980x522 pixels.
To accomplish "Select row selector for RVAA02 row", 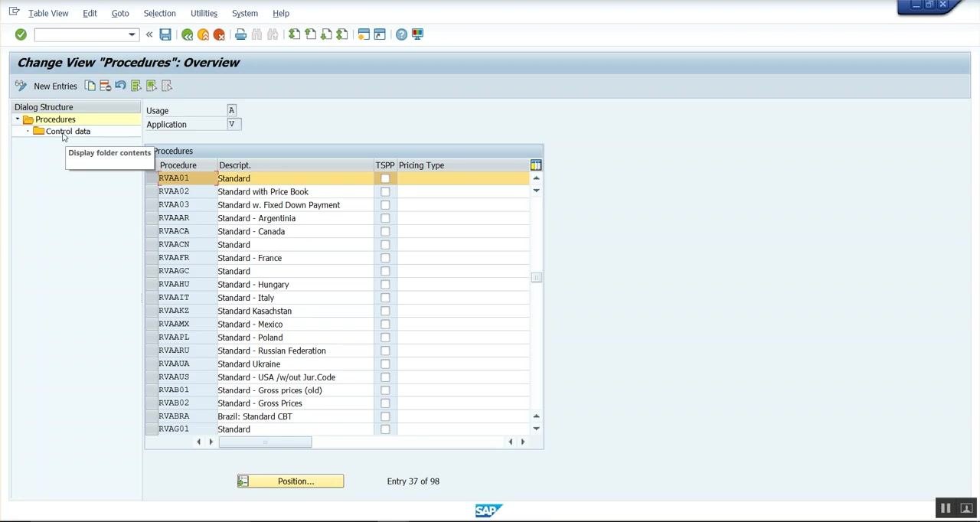I will [152, 191].
